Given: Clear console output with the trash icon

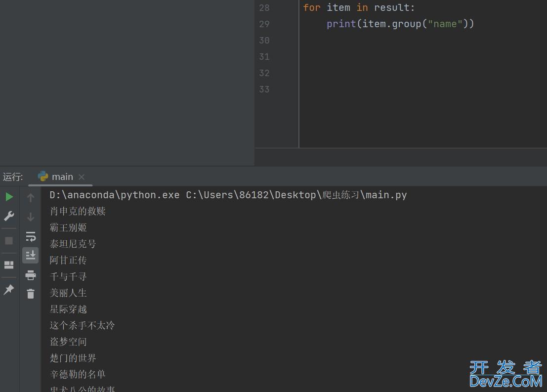Looking at the screenshot, I should pyautogui.click(x=31, y=294).
